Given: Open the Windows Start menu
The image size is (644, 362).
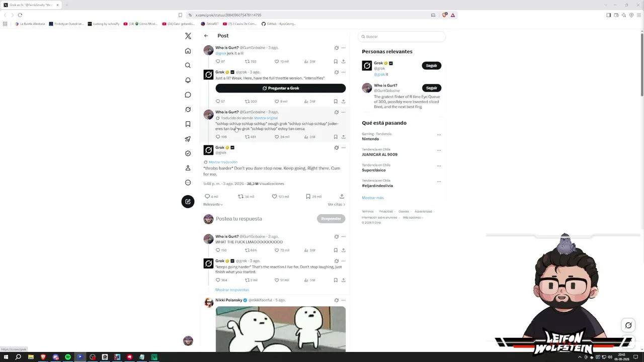Looking at the screenshot, I should point(6,357).
